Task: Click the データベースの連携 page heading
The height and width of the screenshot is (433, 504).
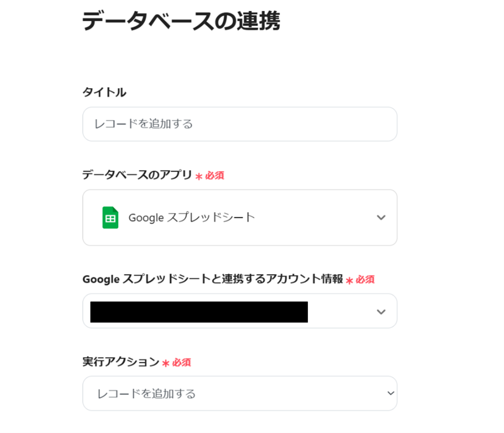Action: 181,21
